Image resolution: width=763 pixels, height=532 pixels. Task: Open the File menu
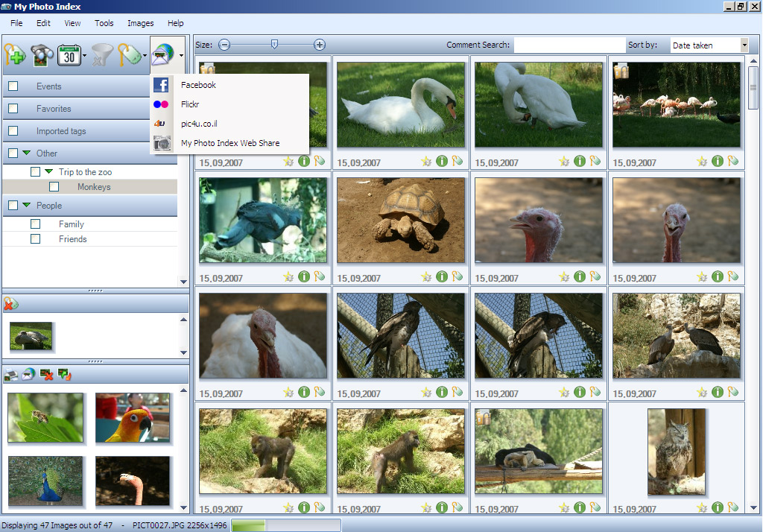click(16, 23)
